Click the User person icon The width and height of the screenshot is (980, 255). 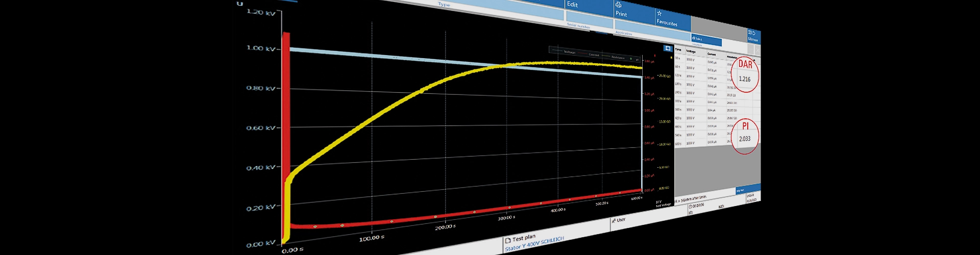tap(614, 221)
